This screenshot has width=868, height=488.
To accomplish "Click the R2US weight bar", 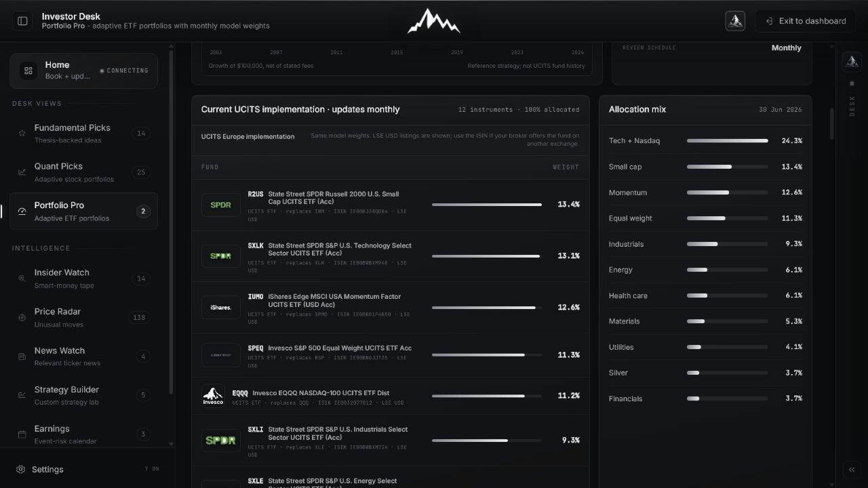I will [487, 205].
